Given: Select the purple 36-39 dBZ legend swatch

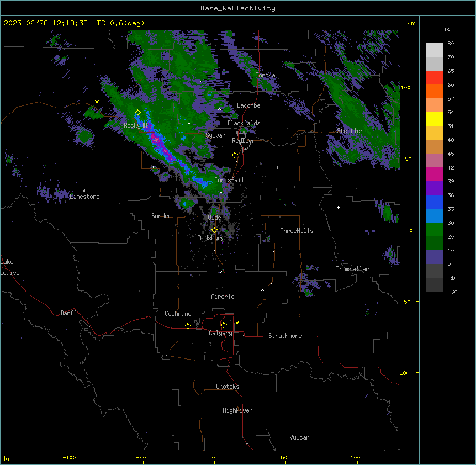Looking at the screenshot, I should (434, 188).
